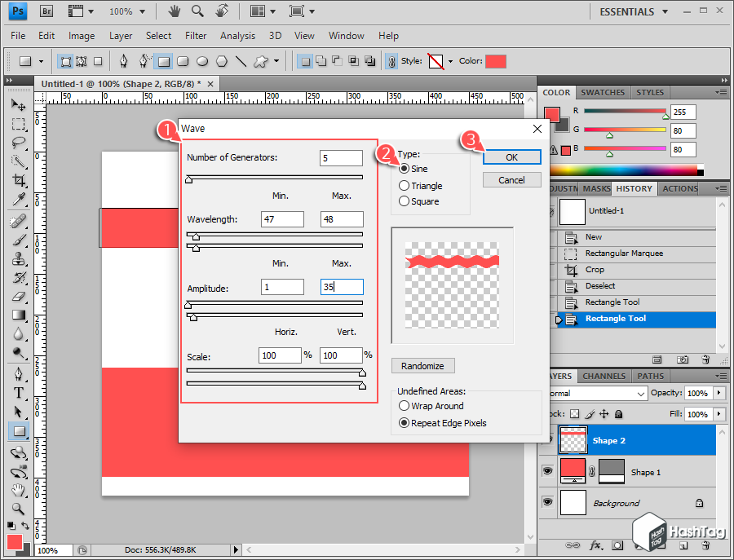This screenshot has height=560, width=734.
Task: Click the Freeform Pen icon in options bar
Action: (x=144, y=61)
